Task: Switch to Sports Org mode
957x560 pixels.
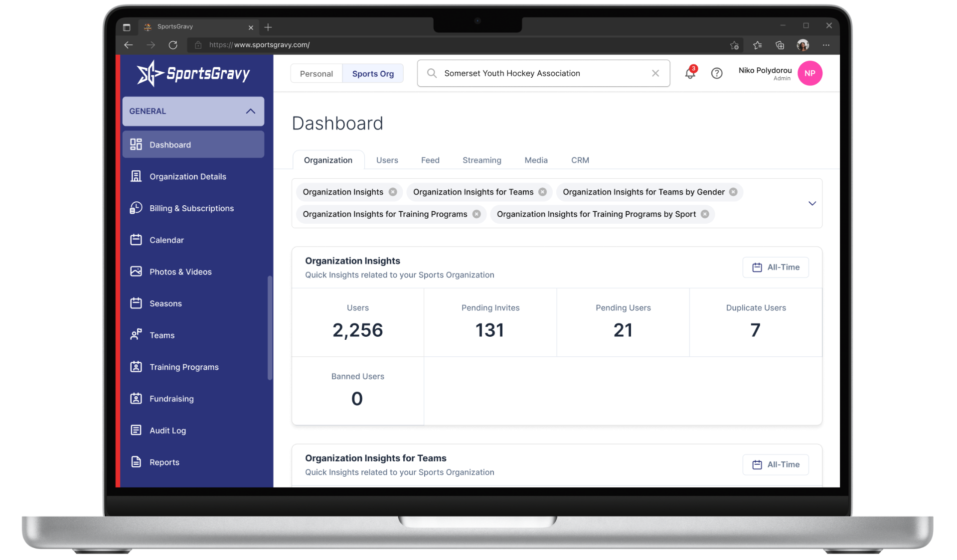Action: pyautogui.click(x=373, y=74)
